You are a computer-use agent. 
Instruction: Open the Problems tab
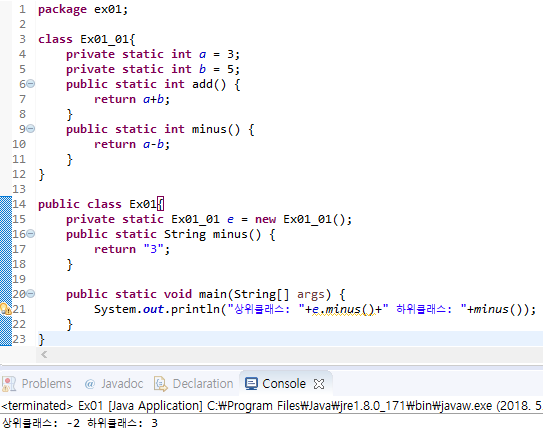click(37, 383)
